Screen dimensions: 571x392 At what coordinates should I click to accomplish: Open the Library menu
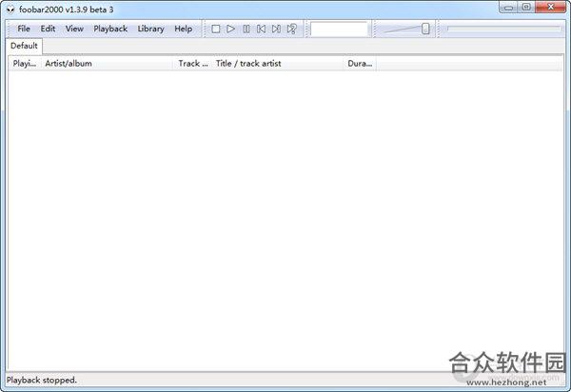150,29
